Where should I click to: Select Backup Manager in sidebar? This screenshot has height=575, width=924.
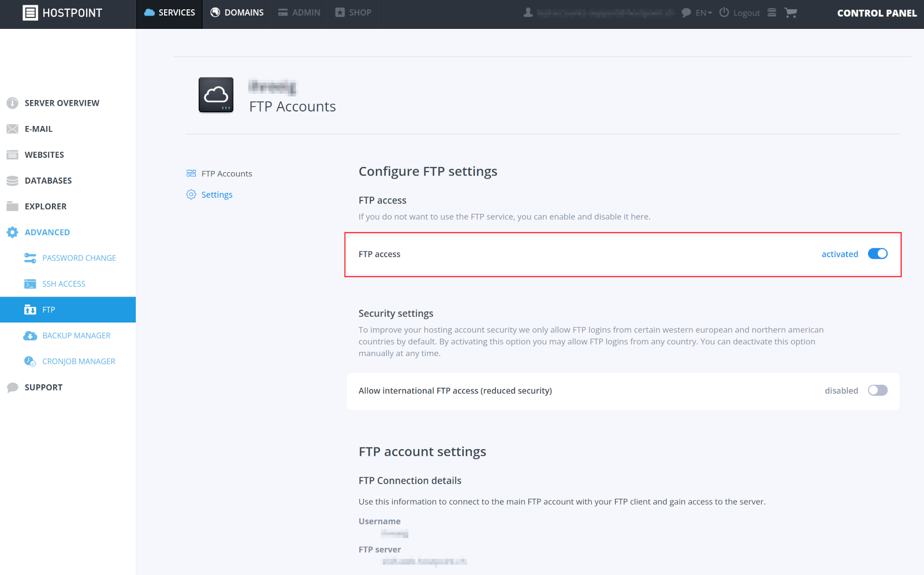pos(76,336)
